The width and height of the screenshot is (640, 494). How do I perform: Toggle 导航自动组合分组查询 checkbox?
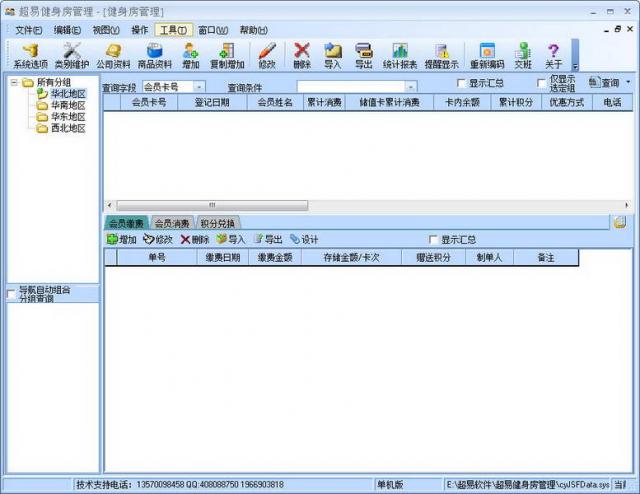(x=11, y=294)
